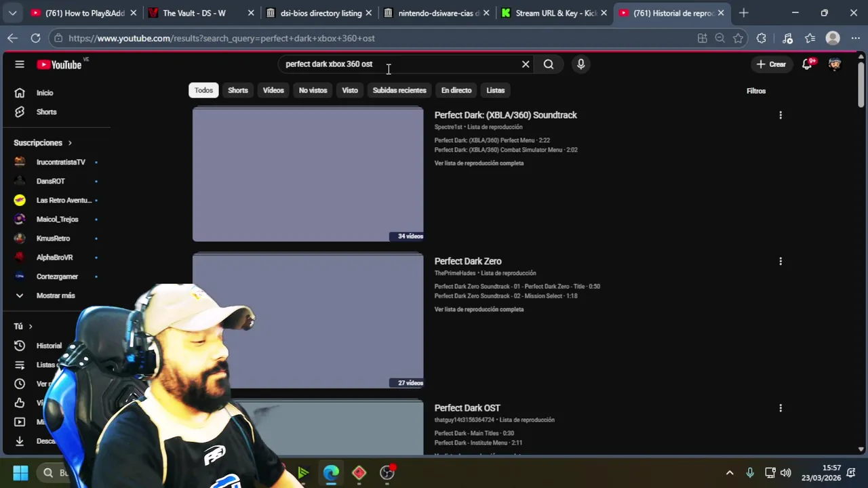The image size is (868, 488).
Task: Open the Windows Start button
Action: pos(20,472)
